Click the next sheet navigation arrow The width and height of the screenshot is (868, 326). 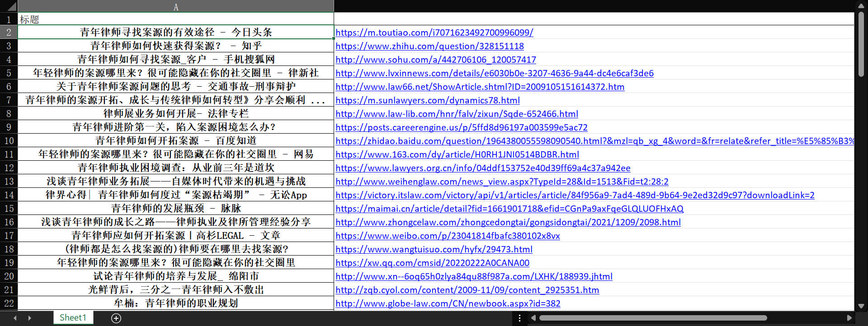tap(30, 318)
